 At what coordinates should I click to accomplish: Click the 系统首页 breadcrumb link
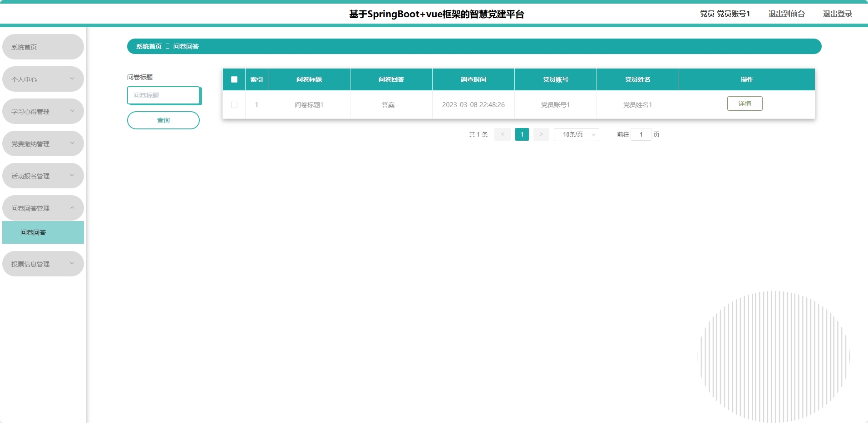coord(149,46)
